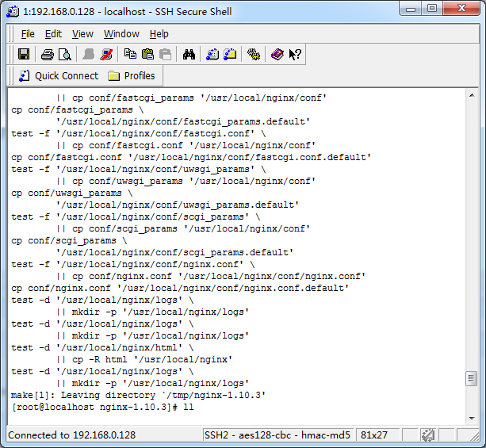Image resolution: width=486 pixels, height=448 pixels.
Task: Click '/usr/local/nginx/conf/uwsgi_params.default' line
Action: (x=178, y=205)
